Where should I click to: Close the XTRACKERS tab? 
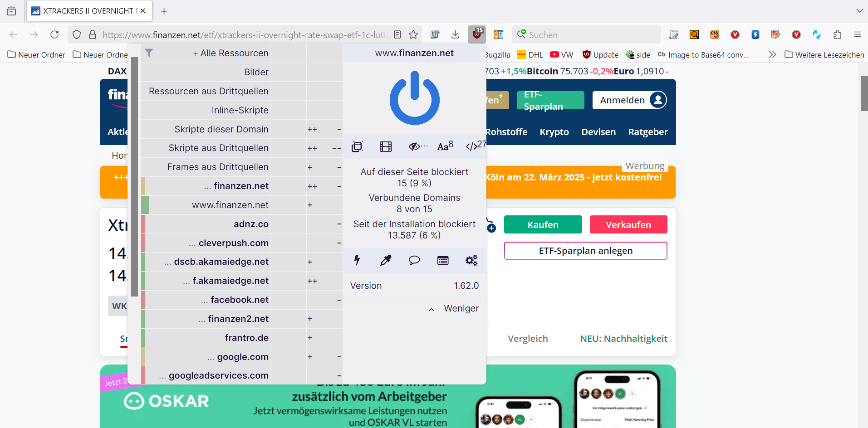click(142, 11)
